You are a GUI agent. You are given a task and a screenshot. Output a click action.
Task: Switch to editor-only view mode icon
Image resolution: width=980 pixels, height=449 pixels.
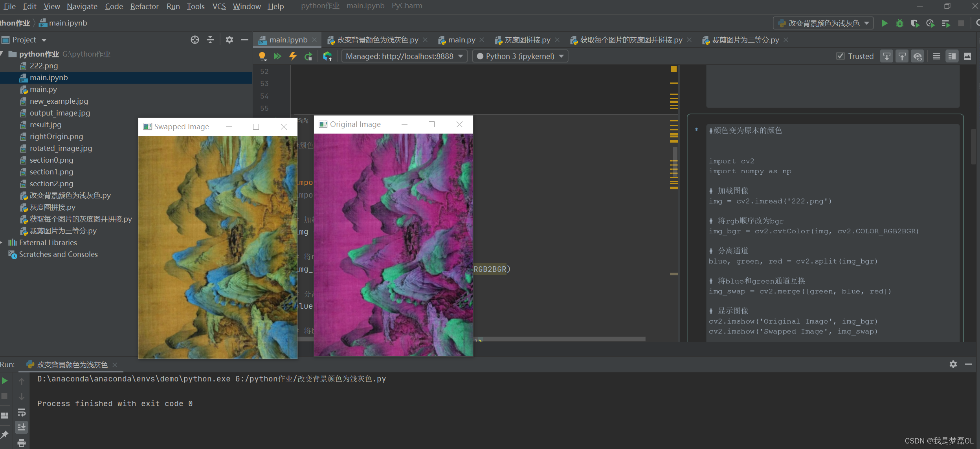(x=937, y=56)
